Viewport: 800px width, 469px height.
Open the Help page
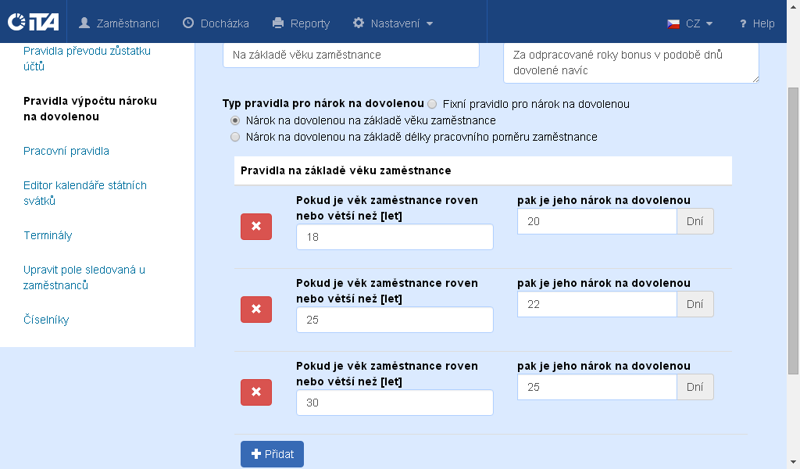click(757, 22)
